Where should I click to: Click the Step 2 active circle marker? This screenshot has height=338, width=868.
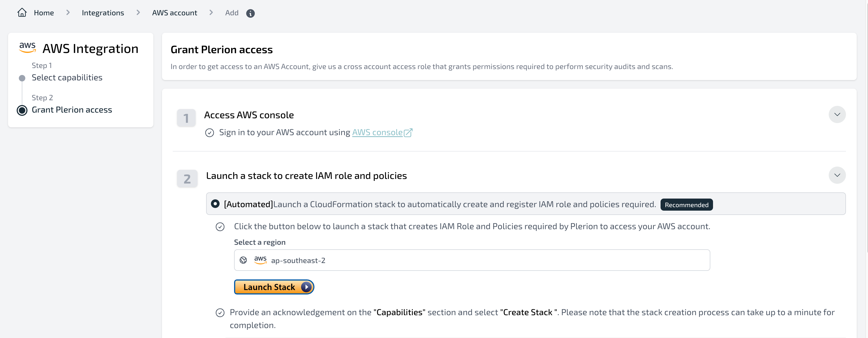coord(22,110)
